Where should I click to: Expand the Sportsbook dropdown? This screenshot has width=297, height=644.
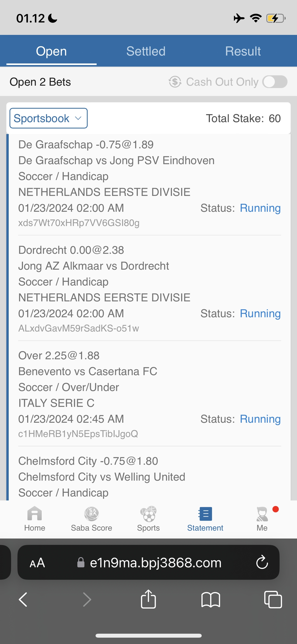pyautogui.click(x=49, y=118)
